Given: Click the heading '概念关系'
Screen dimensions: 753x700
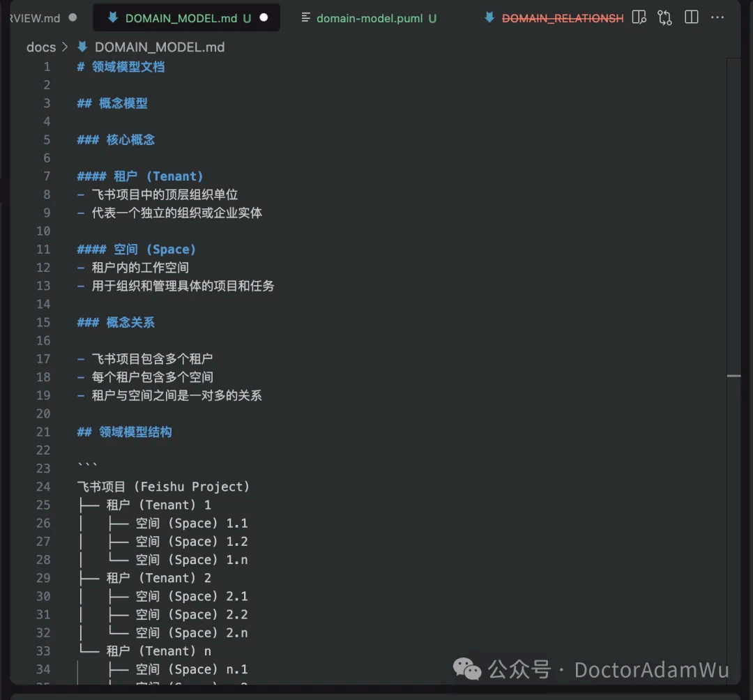Looking at the screenshot, I should coord(130,322).
